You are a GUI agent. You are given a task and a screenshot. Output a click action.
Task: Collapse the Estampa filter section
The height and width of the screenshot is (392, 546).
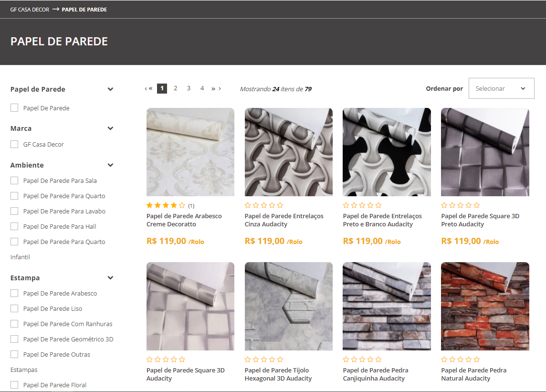pyautogui.click(x=110, y=278)
